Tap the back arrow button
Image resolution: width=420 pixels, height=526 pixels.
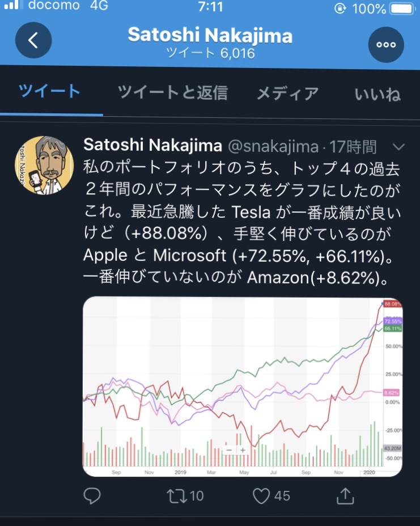[x=33, y=40]
